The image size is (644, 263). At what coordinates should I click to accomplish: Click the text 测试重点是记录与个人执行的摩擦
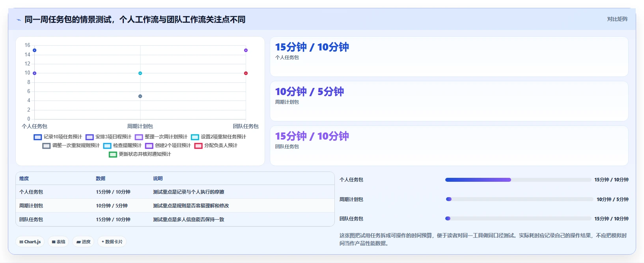pos(189,192)
